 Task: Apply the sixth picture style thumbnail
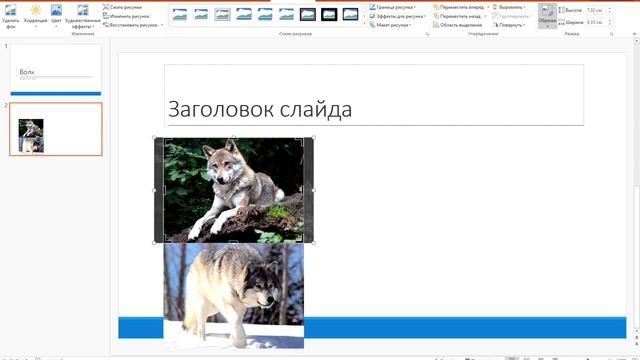pos(286,15)
